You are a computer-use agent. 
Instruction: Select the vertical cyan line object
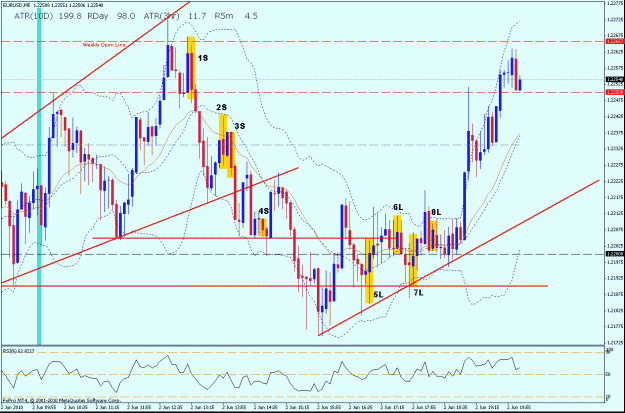39,175
